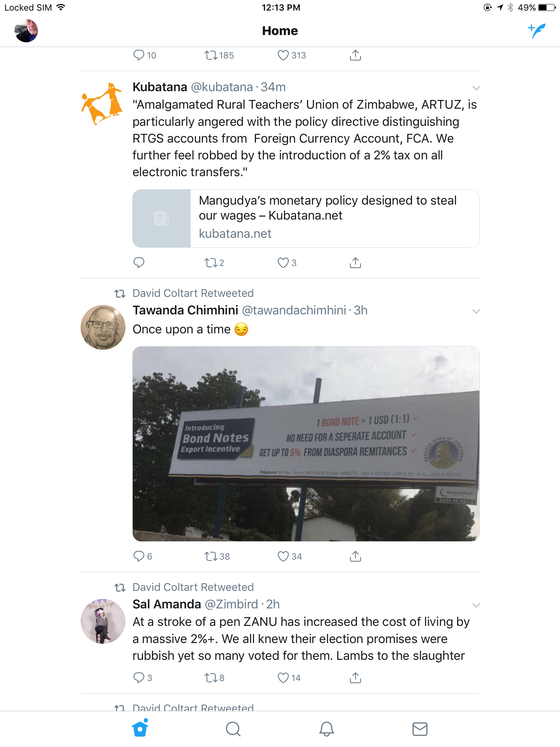Screen dimensions: 560x747
Task: Like Tawanda Chimhini's tweet with 34 likes
Action: 290,556
